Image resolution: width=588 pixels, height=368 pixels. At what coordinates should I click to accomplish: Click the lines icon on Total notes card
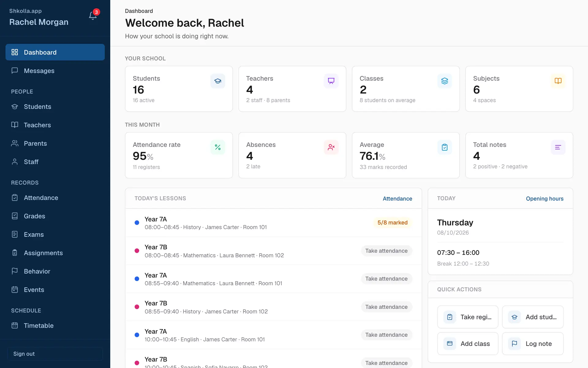pyautogui.click(x=558, y=147)
